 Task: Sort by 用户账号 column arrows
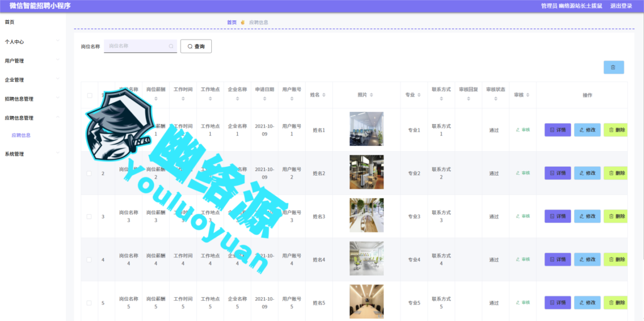click(x=292, y=99)
